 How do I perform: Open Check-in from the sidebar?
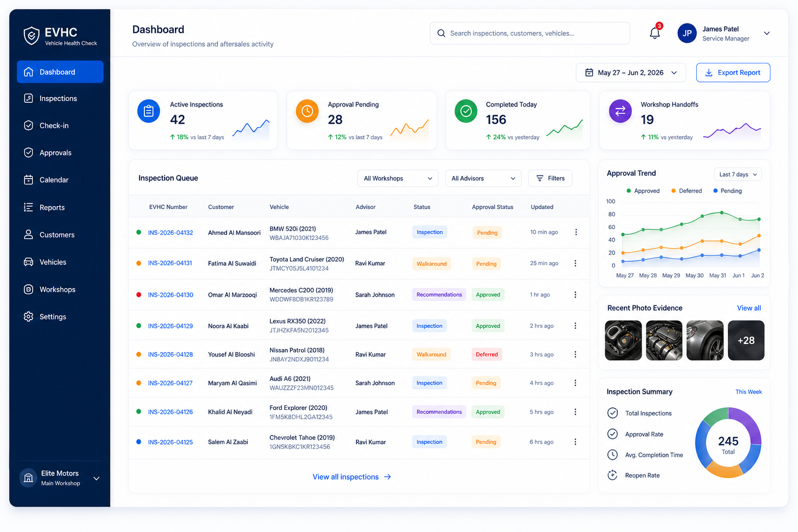tap(60, 126)
